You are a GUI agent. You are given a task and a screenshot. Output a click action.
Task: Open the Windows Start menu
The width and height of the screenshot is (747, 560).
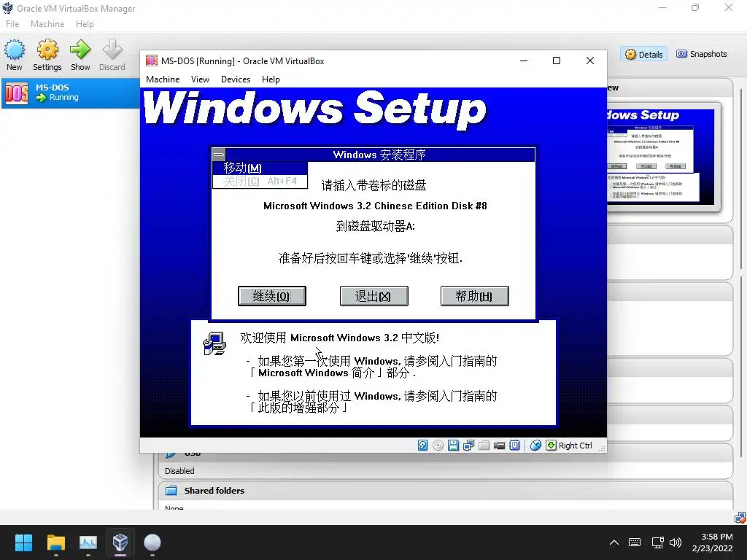(23, 542)
